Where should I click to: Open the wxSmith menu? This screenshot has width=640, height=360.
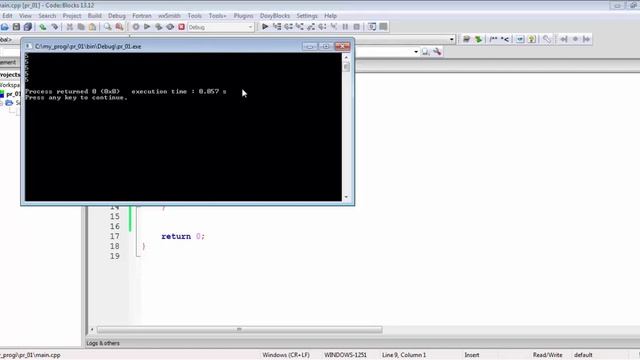tap(169, 16)
